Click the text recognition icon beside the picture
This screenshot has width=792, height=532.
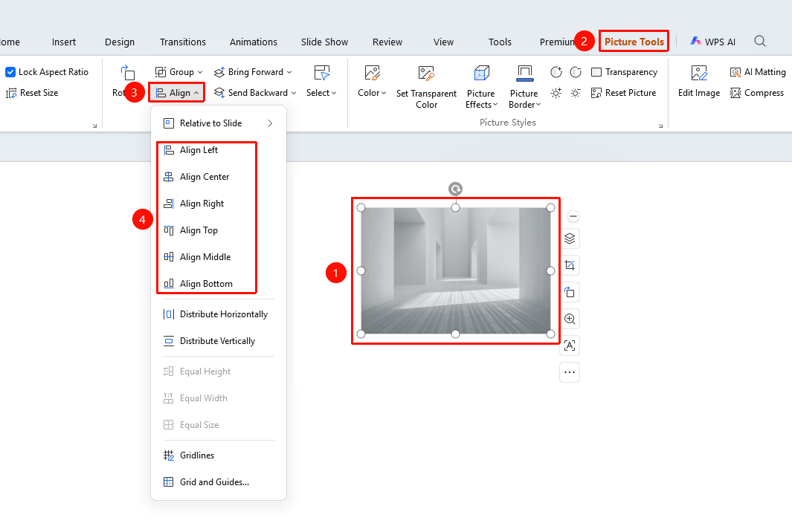[x=570, y=346]
